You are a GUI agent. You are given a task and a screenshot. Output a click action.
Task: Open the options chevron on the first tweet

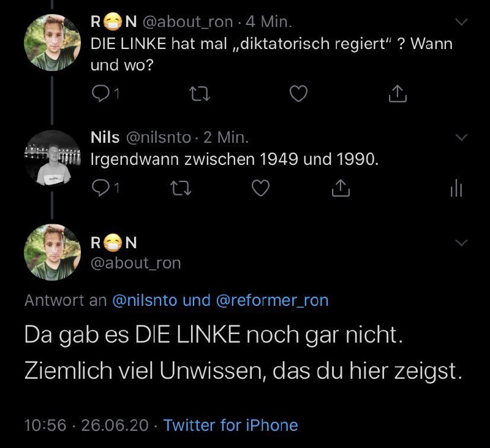pyautogui.click(x=462, y=23)
